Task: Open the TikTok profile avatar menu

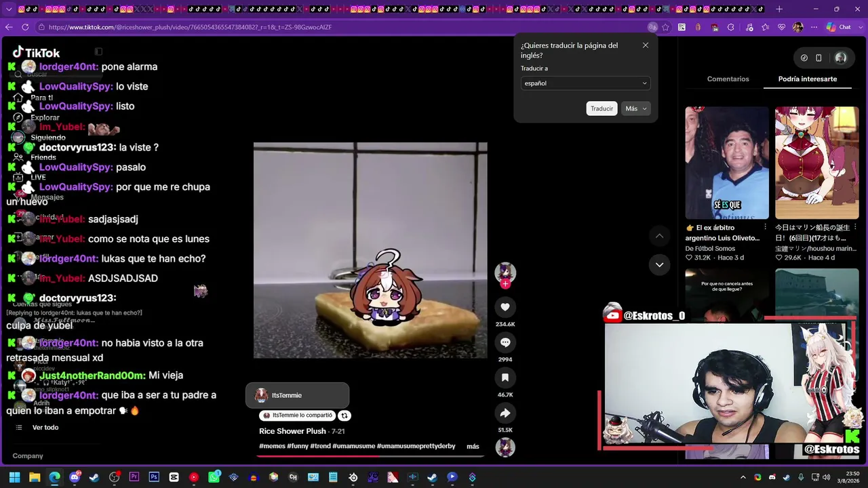Action: pos(841,58)
